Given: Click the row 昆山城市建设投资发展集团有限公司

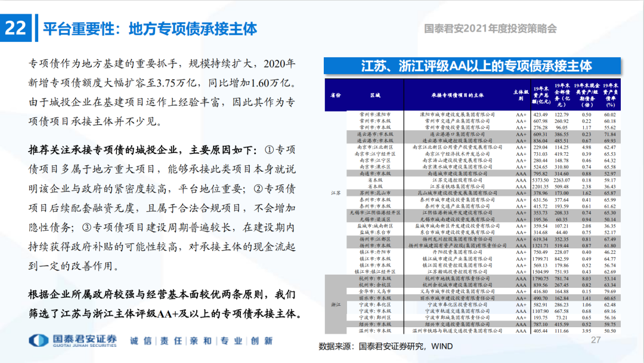Looking at the screenshot, I should [x=484, y=193].
